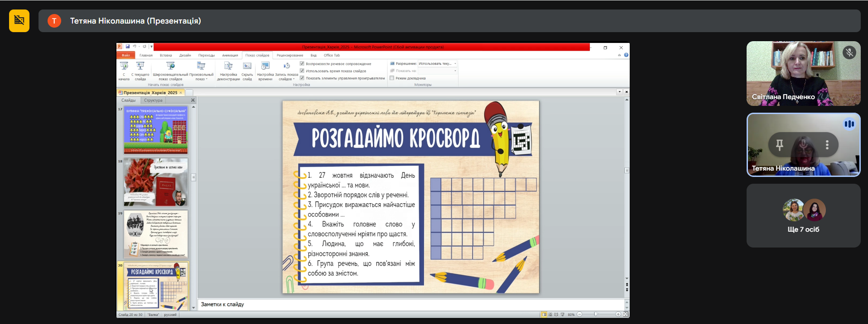Switch to Структура outline tab
This screenshot has width=868, height=324.
153,100
